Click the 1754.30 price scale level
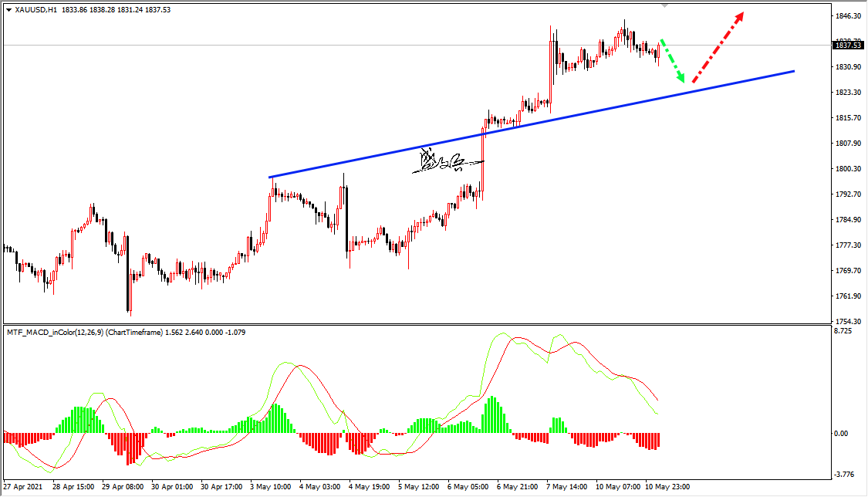Screen dimensions: 868x497 coord(848,322)
